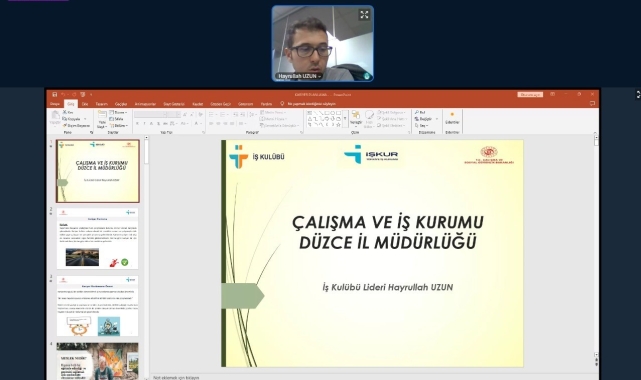Image resolution: width=641 pixels, height=380 pixels.
Task: Toggle underline text formatting
Action: pyautogui.click(x=151, y=123)
